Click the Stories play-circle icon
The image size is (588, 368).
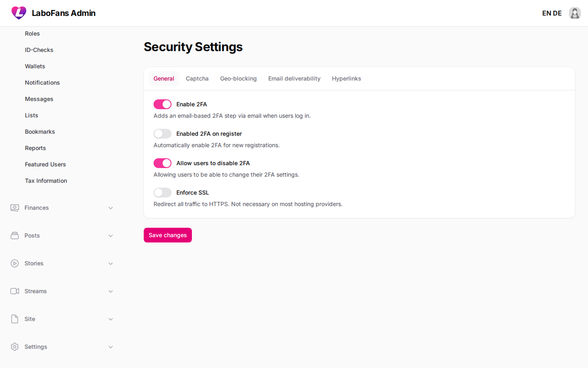click(x=15, y=263)
